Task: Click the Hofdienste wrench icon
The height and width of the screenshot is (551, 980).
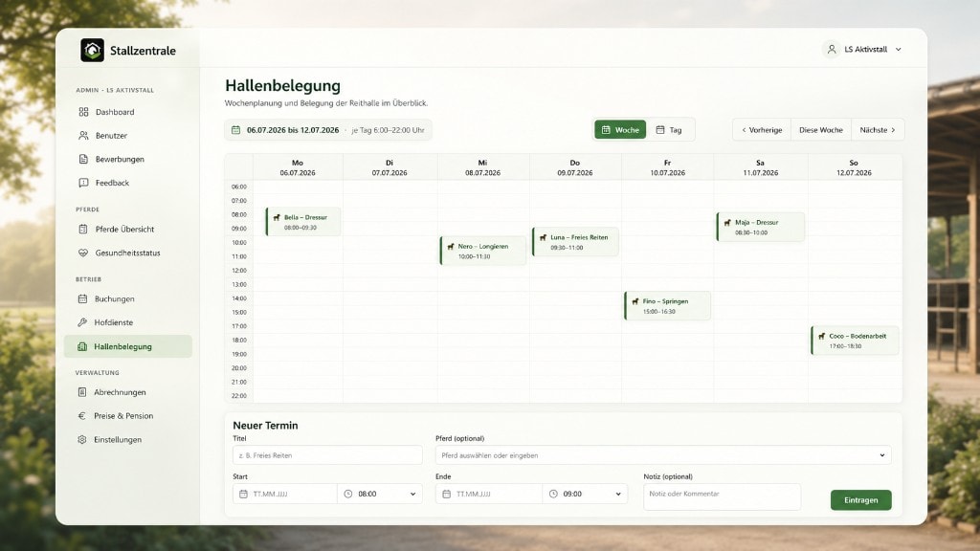Action: tap(82, 322)
